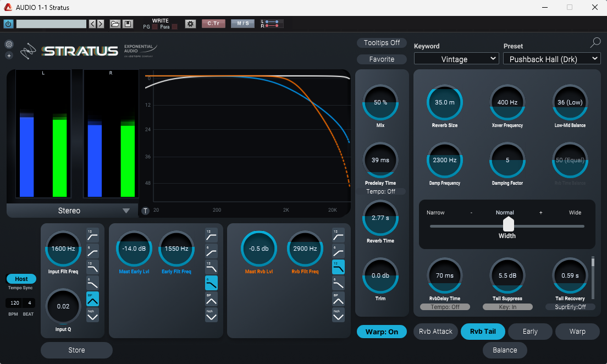Open the Keyword dropdown showing Vintage
Screen dimensions: 607x364
[x=456, y=59]
